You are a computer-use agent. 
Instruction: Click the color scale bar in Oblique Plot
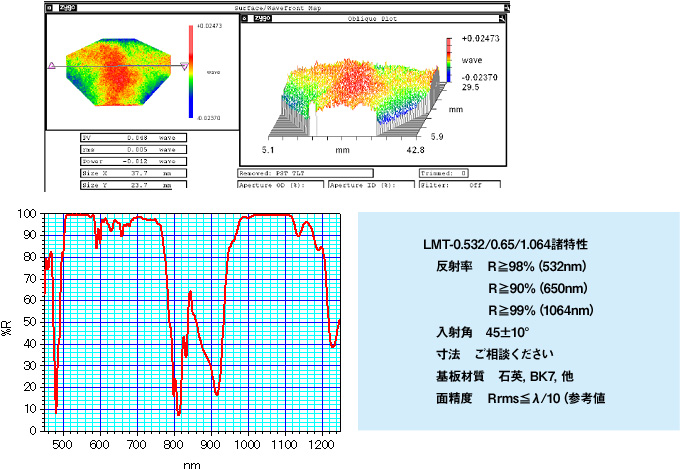coord(451,61)
